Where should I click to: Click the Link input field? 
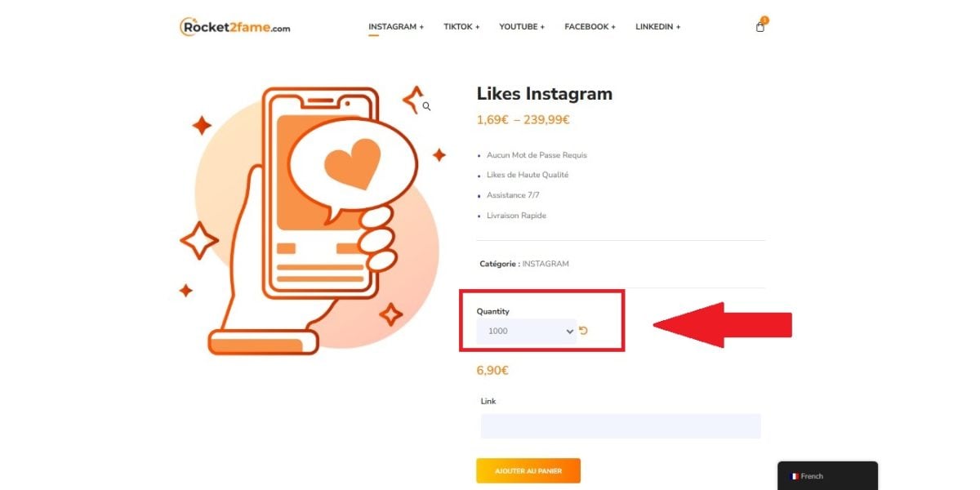621,425
